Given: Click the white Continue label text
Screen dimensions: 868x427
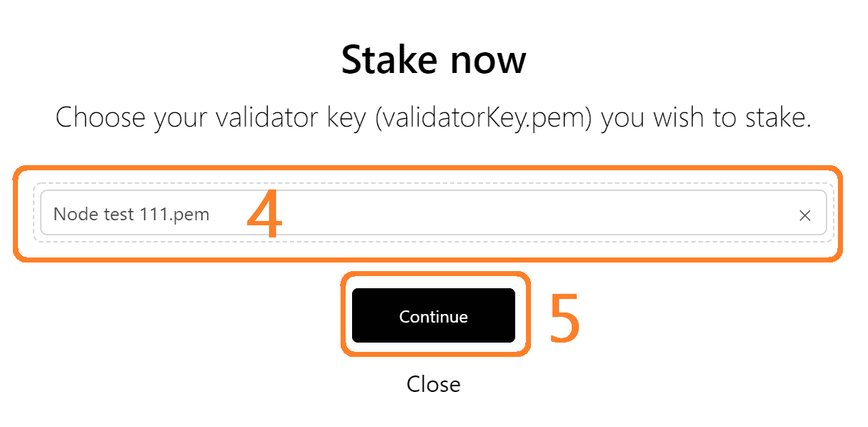Looking at the screenshot, I should pyautogui.click(x=433, y=317).
